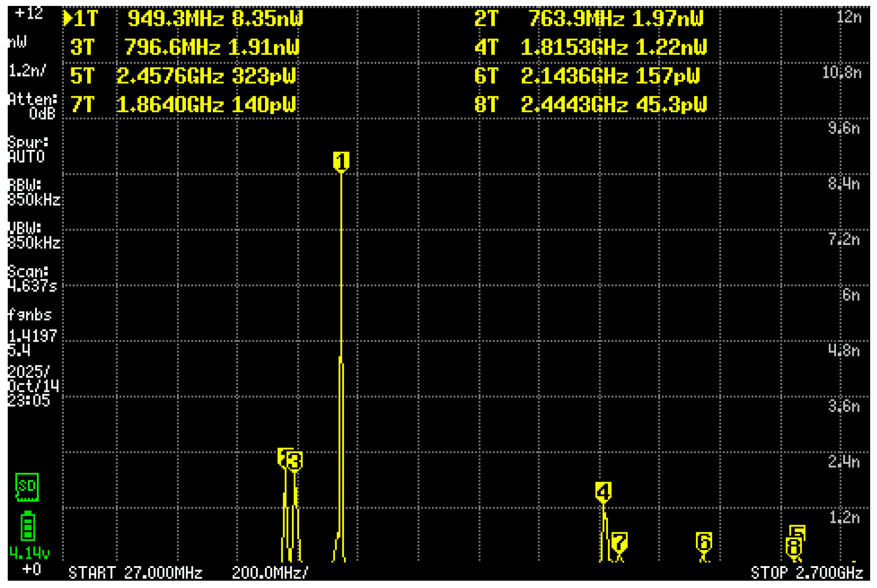Click the active marker arrow beside 1T
Image resolution: width=877 pixels, height=588 pixels.
[67, 18]
